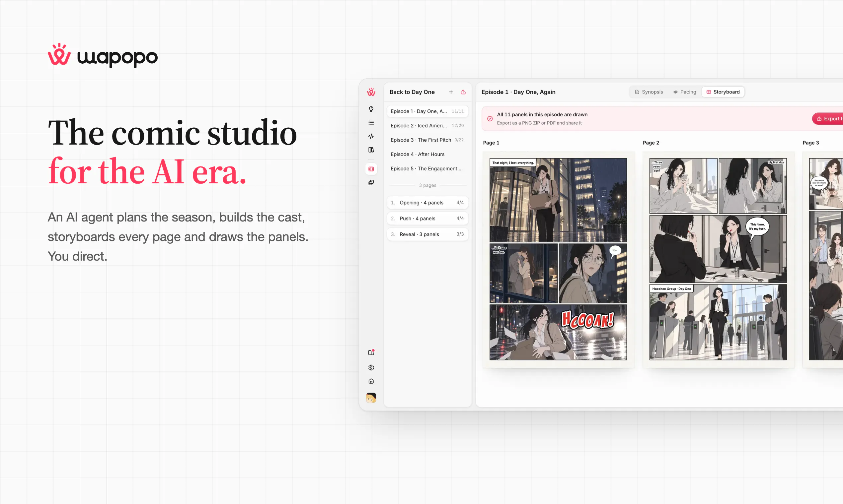Go to the home icon in sidebar
The image size is (843, 504).
tap(371, 381)
